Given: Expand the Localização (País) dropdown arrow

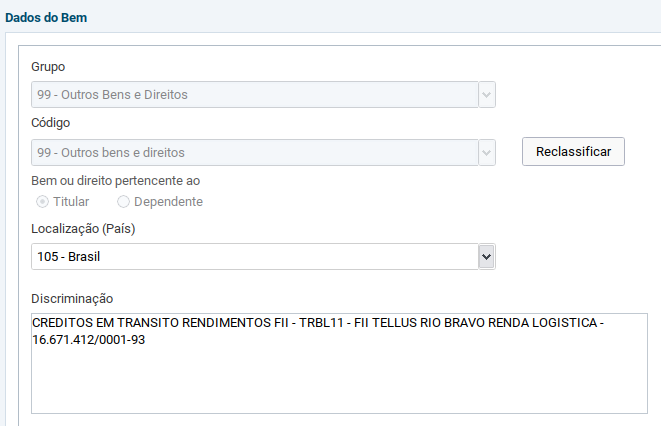Looking at the screenshot, I should coord(487,257).
